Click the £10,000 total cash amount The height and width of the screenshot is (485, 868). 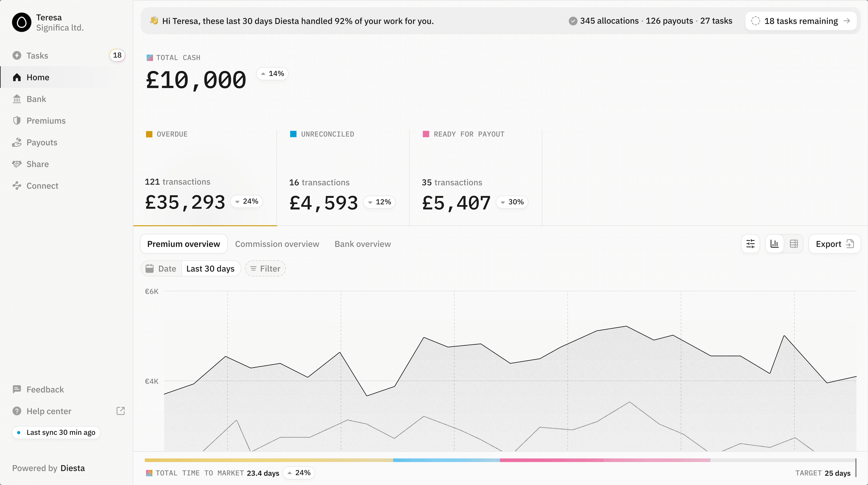196,80
